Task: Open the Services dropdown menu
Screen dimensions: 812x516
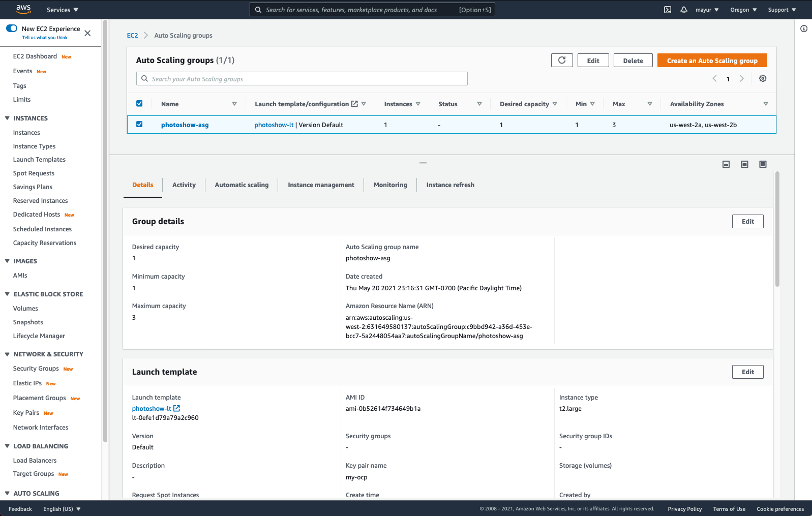Action: tap(63, 10)
